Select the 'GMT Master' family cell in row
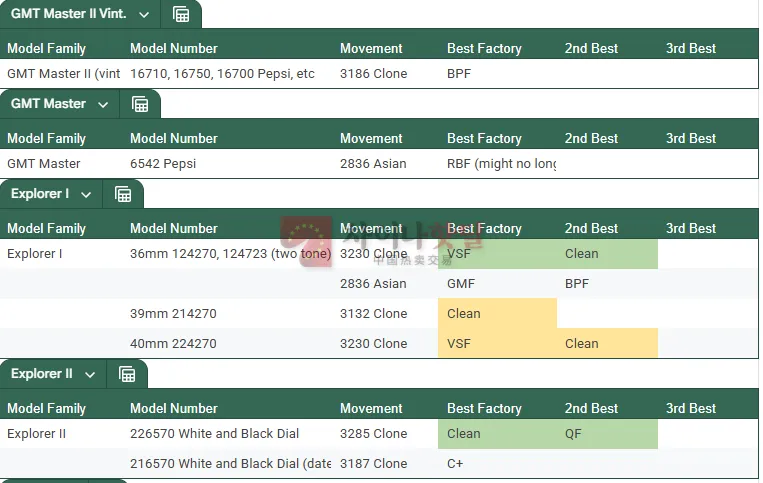This screenshot has width=763, height=483. 44,164
